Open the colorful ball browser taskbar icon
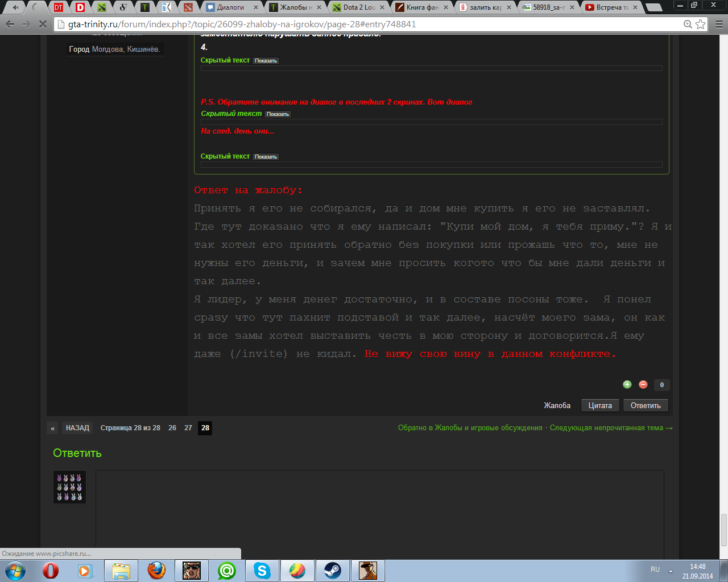728x582 pixels. pyautogui.click(x=297, y=571)
